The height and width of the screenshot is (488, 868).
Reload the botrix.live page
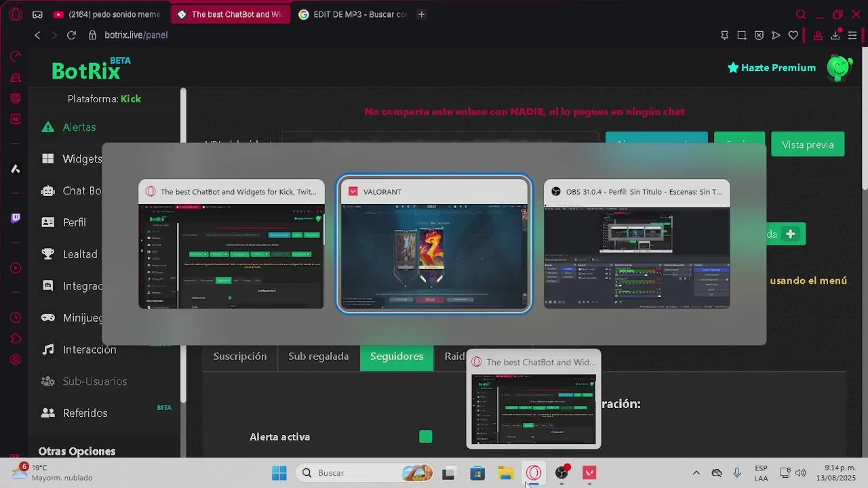(x=71, y=35)
